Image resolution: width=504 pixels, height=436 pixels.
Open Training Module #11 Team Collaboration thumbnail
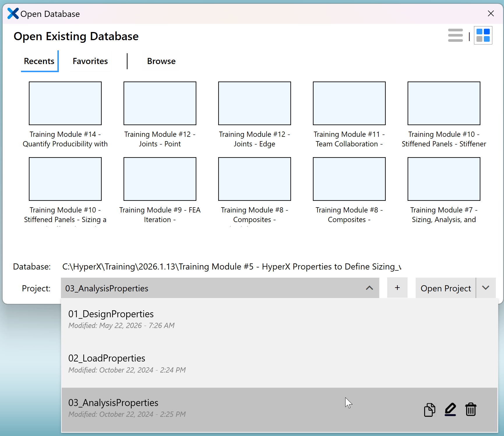pyautogui.click(x=349, y=103)
